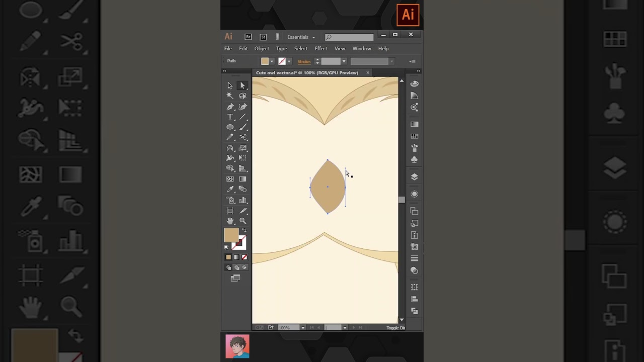Open the Window menu
Image resolution: width=644 pixels, height=362 pixels.
(362, 49)
